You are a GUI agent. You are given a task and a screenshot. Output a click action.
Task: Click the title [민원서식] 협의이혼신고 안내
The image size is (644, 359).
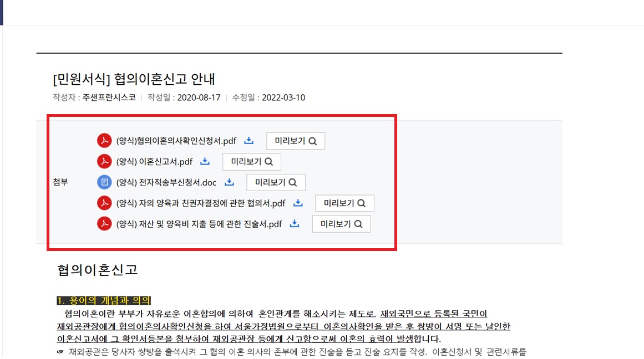(x=134, y=79)
